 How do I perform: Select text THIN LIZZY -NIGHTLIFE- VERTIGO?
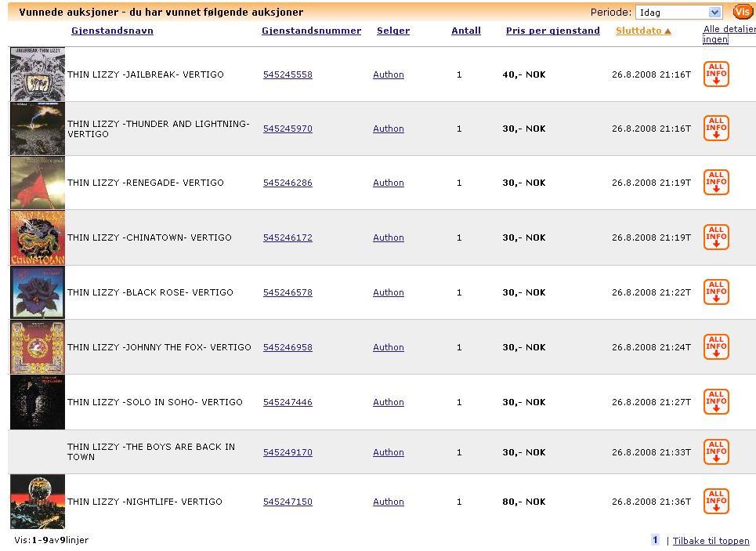point(145,502)
